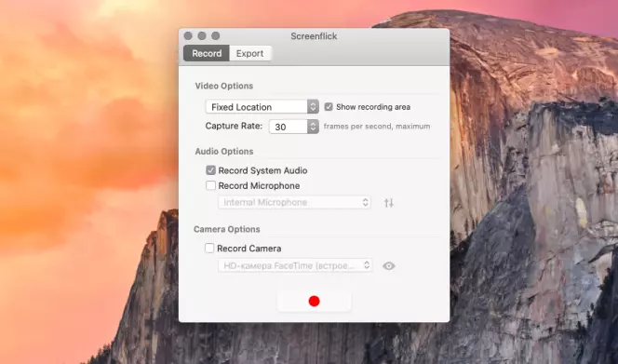Click the Record Camera label text

point(249,249)
